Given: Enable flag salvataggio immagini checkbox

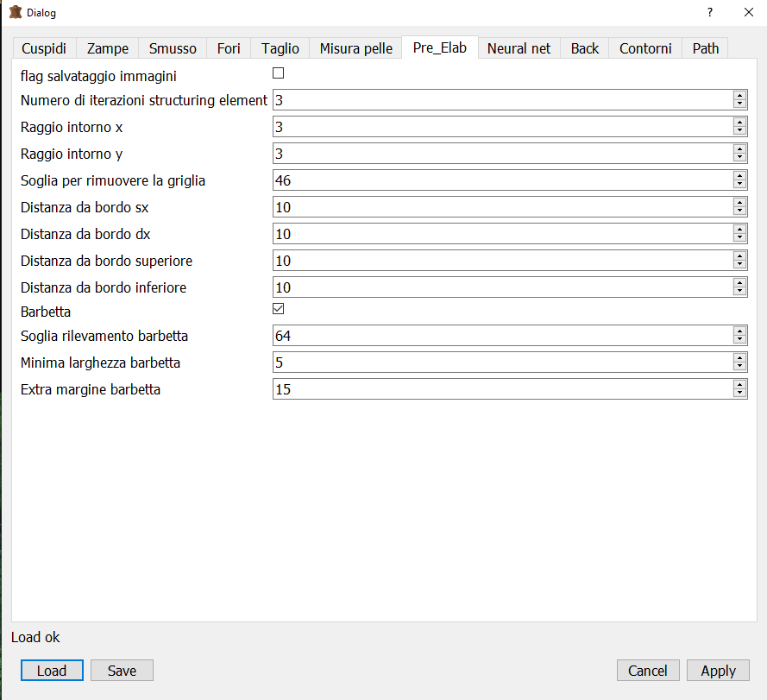Looking at the screenshot, I should 279,73.
